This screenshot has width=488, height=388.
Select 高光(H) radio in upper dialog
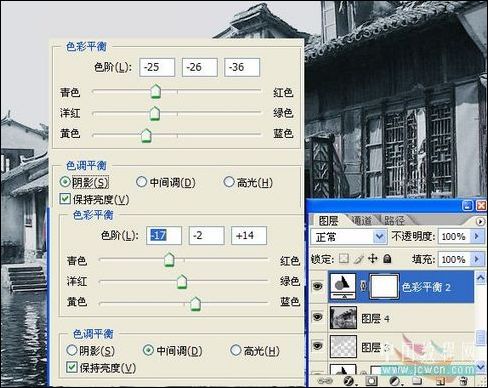[x=229, y=182]
